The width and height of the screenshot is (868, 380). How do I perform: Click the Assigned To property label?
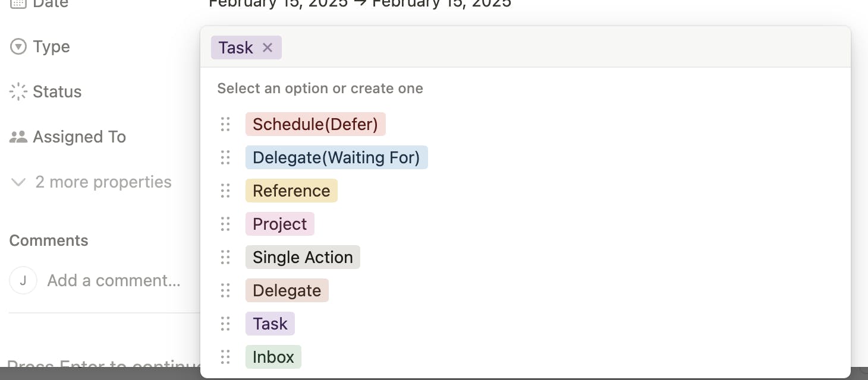79,137
